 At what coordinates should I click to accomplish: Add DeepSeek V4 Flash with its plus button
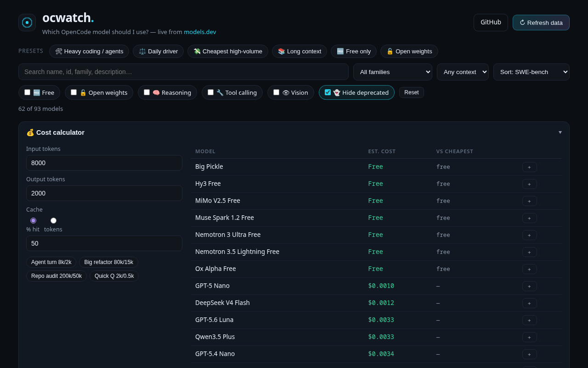[x=529, y=303]
